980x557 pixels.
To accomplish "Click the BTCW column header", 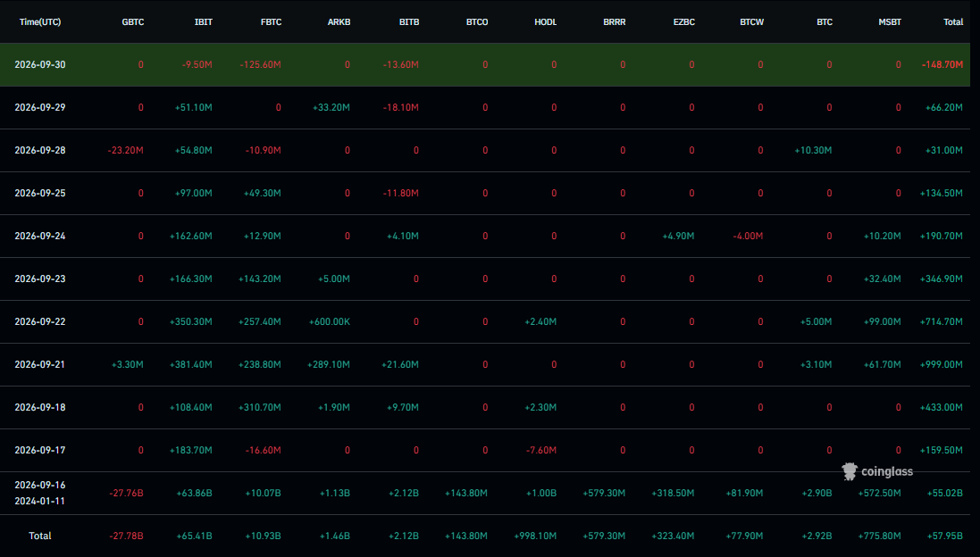I will tap(751, 21).
